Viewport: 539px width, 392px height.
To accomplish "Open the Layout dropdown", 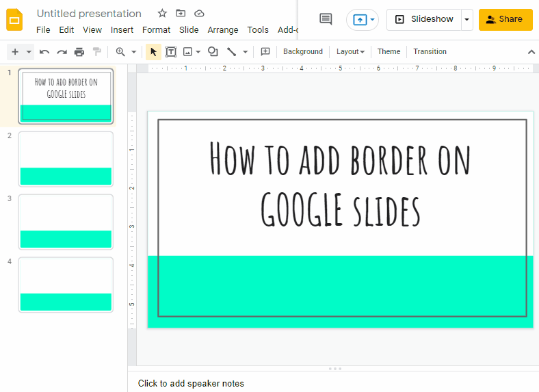I will pos(350,51).
